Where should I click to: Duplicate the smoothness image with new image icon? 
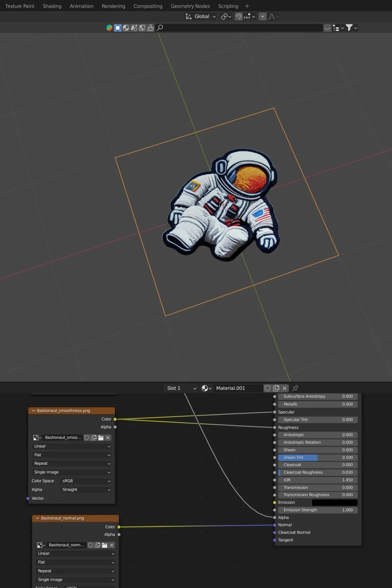click(x=94, y=438)
